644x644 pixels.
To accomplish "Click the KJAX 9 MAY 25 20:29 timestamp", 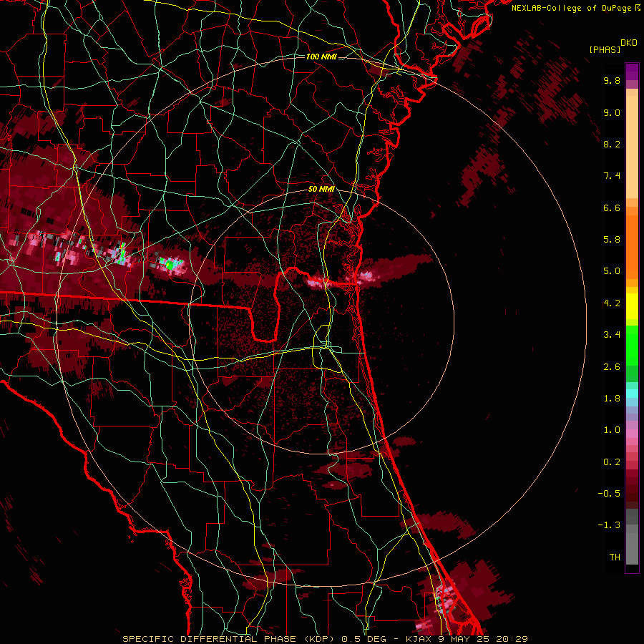I will 467,639.
